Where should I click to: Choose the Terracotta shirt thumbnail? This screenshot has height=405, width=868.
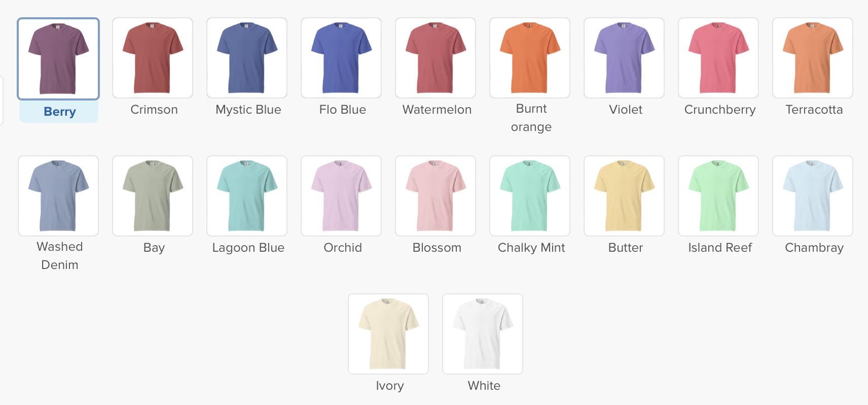[813, 58]
